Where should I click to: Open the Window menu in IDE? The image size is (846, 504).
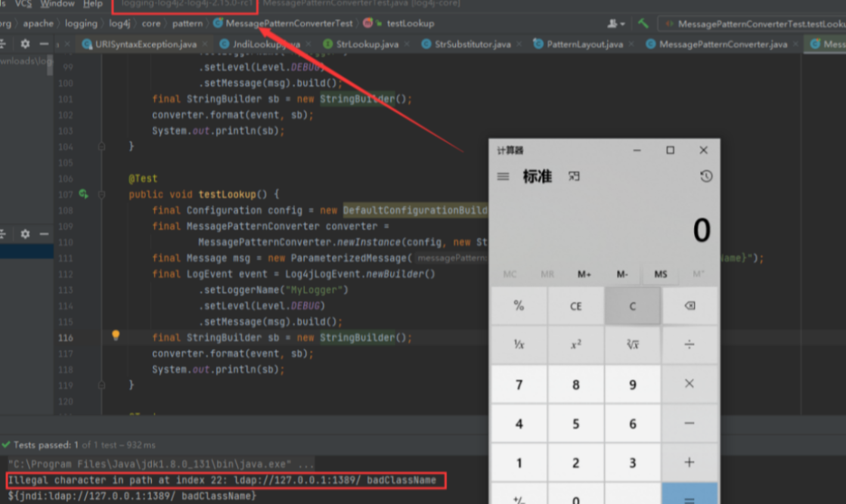[x=57, y=4]
